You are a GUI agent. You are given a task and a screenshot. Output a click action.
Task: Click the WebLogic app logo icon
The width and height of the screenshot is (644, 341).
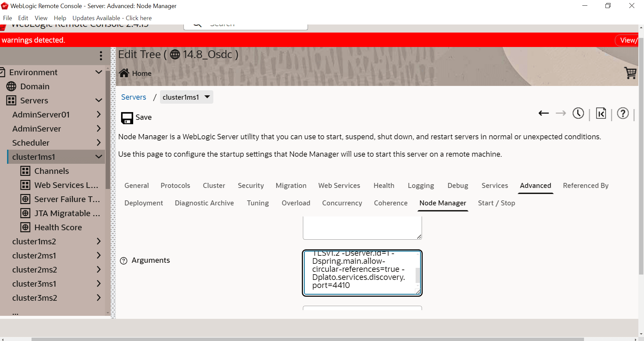(x=4, y=6)
